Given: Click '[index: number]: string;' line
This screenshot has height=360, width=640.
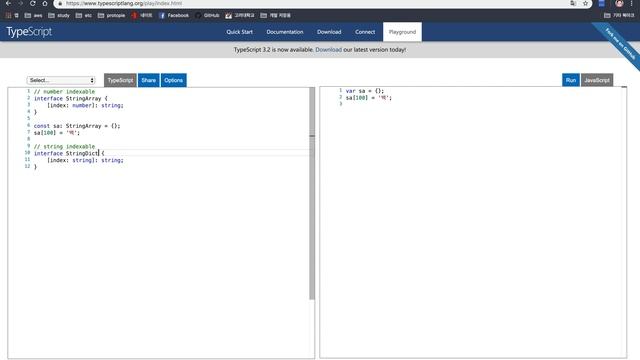Looking at the screenshot, I should pos(85,105).
